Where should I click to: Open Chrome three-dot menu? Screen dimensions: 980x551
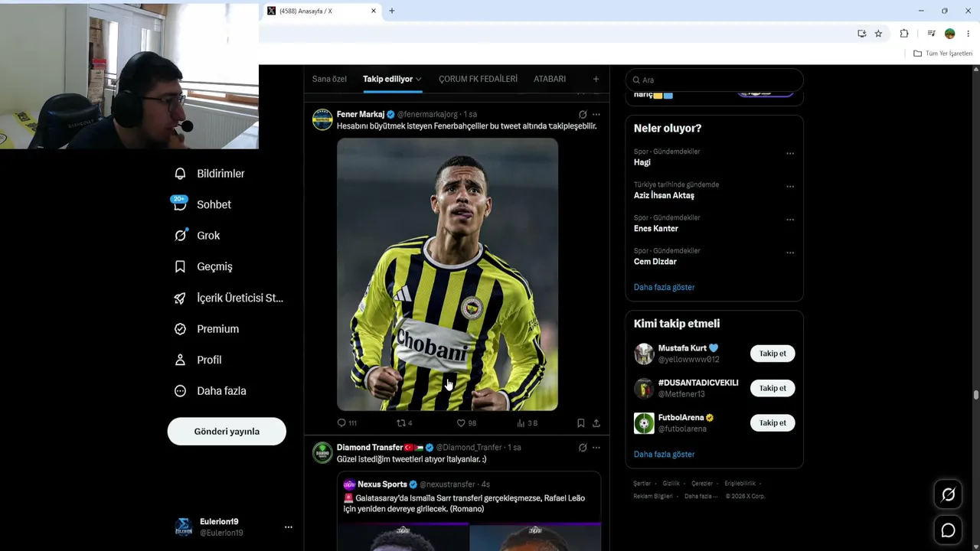[969, 34]
